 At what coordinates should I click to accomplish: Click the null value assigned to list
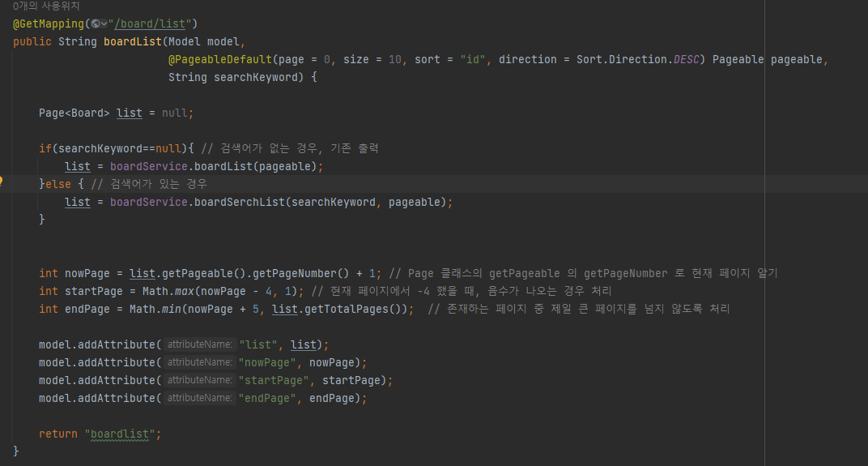point(175,113)
